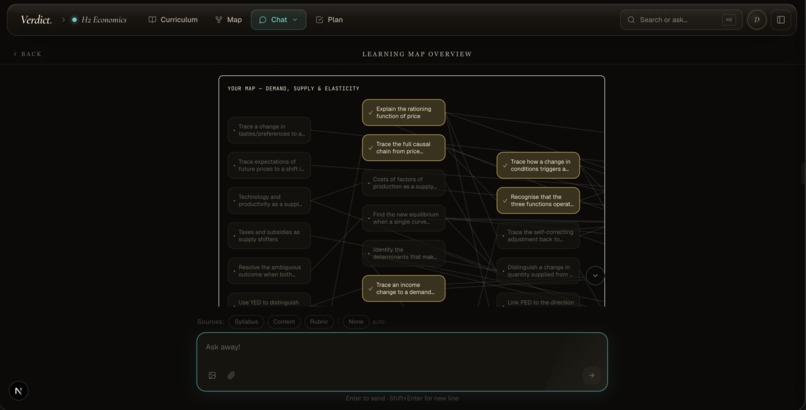Screen dimensions: 806x410
Task: Send message with the arrow button
Action: pyautogui.click(x=591, y=375)
